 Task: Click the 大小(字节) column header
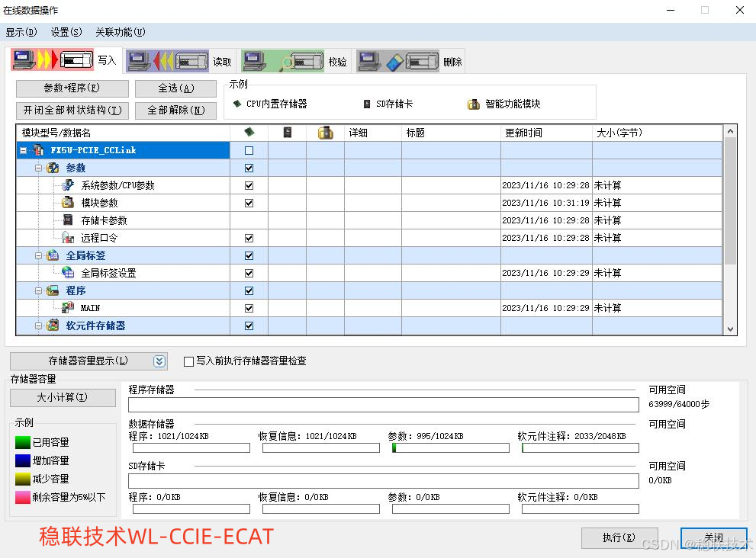tap(658, 133)
